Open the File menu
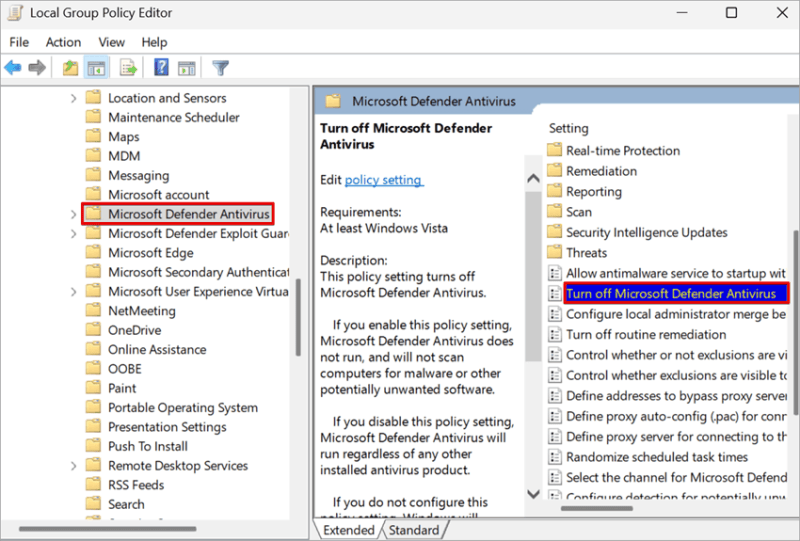 19,42
